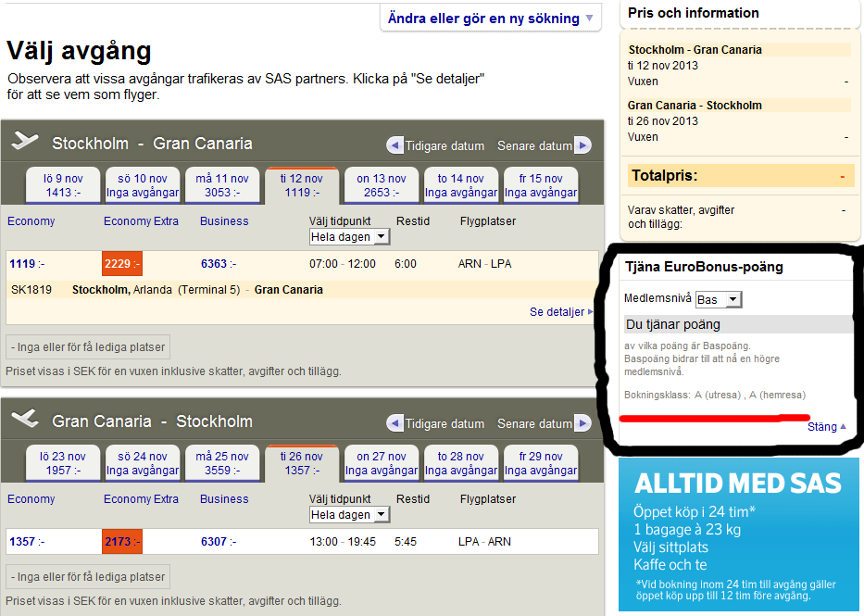Click the later-date arrow for Gran Canaria - Stockholm
This screenshot has height=616, width=864.
coord(582,423)
